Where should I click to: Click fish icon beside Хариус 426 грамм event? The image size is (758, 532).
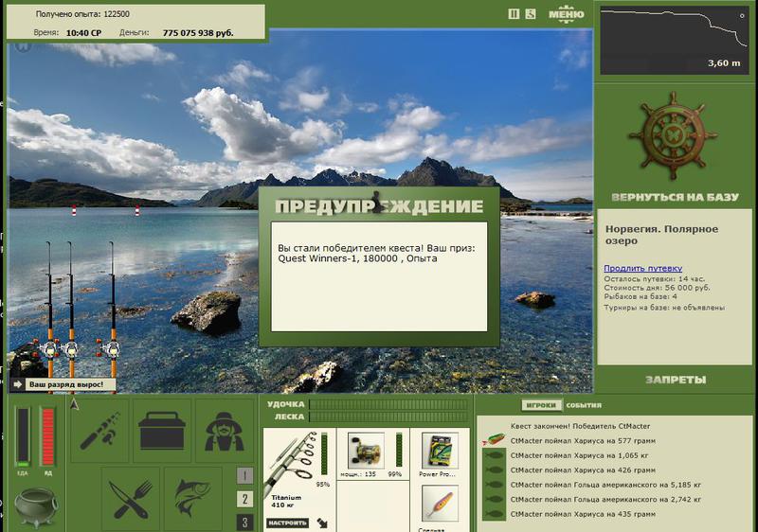point(494,470)
